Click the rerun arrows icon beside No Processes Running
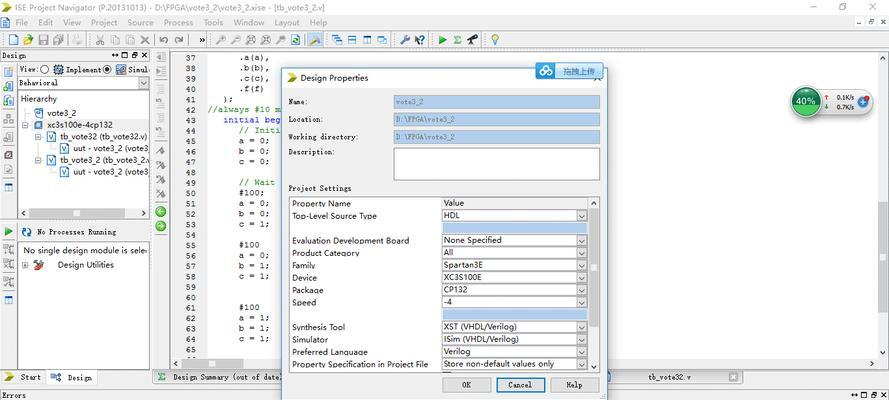Image resolution: width=889 pixels, height=400 pixels. (27, 232)
